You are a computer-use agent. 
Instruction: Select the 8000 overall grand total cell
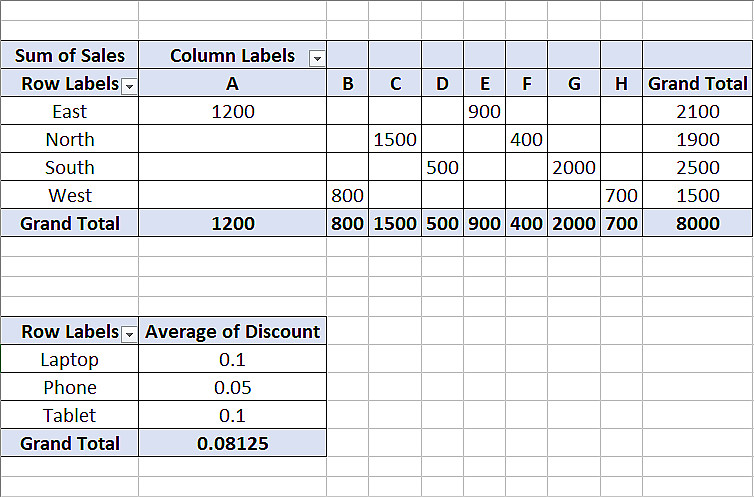point(697,224)
